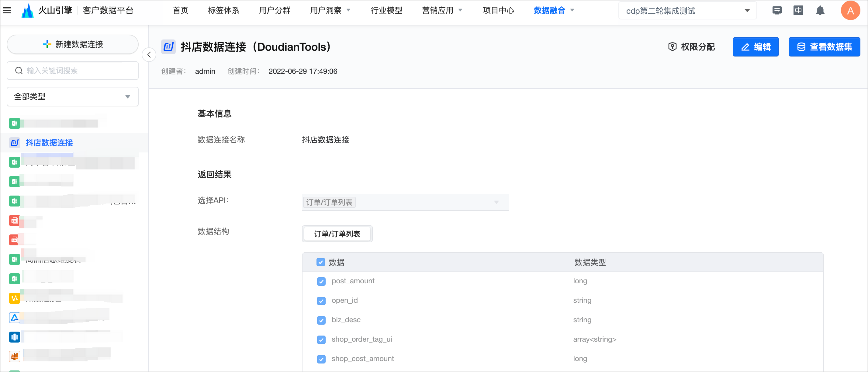Uncheck the shop_order_tag_ui field
Screen dimensions: 868x372
321,340
